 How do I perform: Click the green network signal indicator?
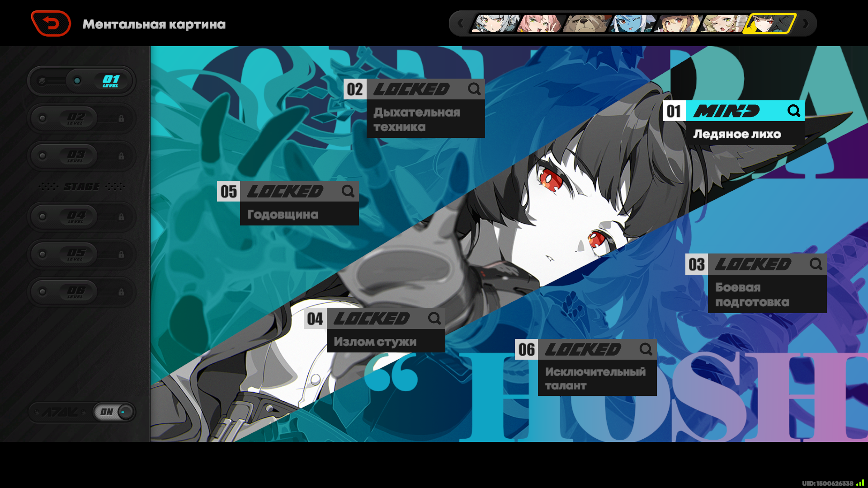(860, 483)
